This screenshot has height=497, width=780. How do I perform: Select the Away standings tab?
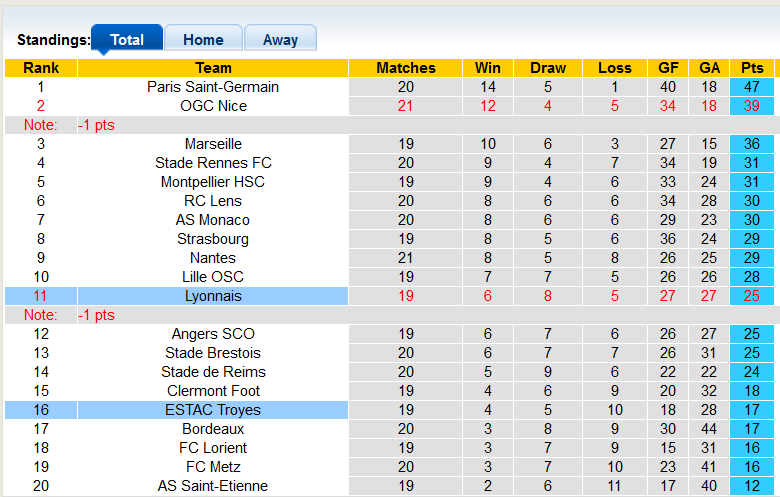point(280,40)
